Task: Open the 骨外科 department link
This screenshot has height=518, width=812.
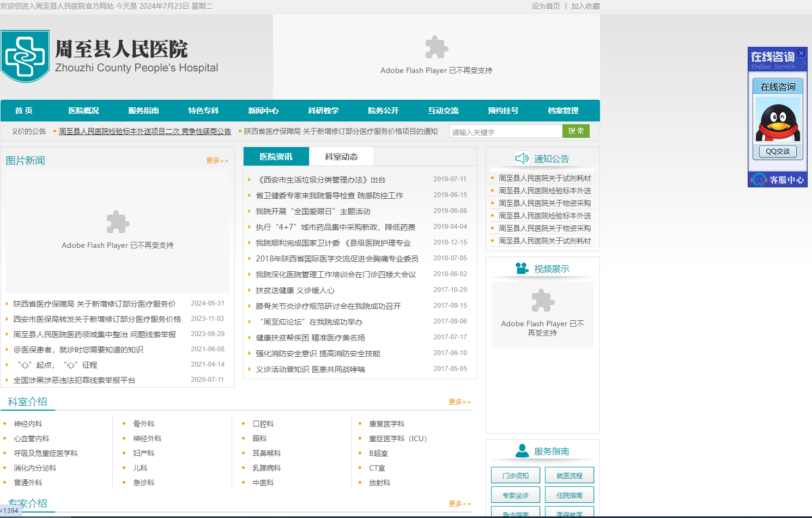Action: (x=144, y=424)
